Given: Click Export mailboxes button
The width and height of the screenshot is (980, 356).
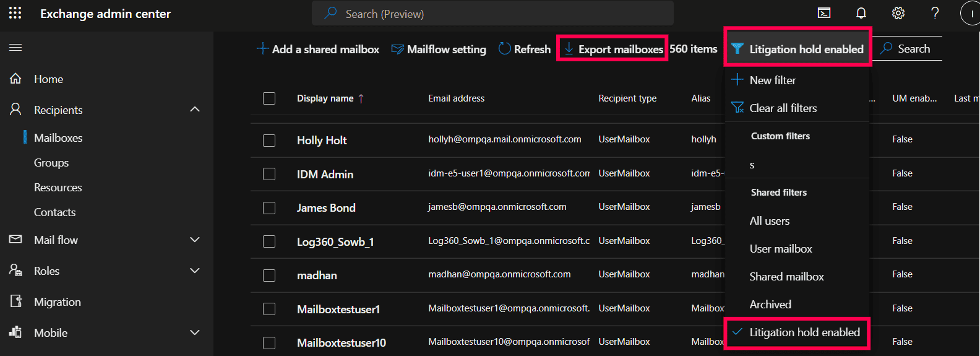Looking at the screenshot, I should click(x=613, y=49).
